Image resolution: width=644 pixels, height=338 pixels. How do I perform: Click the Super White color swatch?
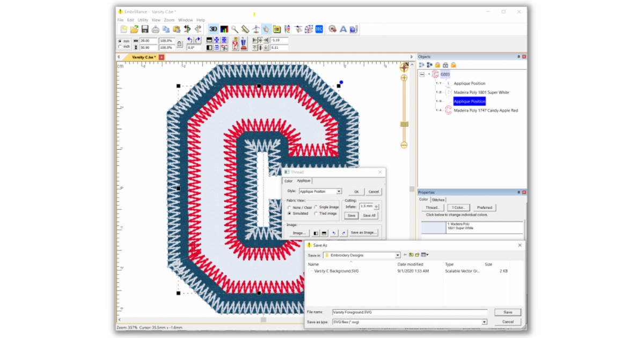433,227
